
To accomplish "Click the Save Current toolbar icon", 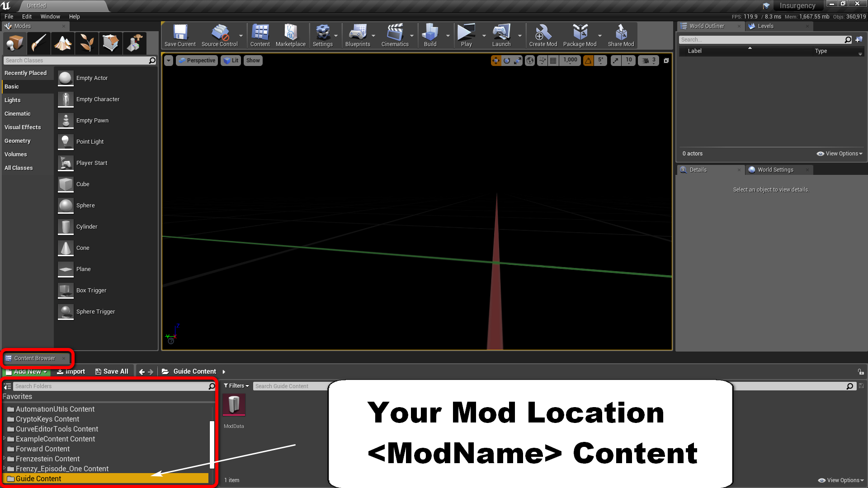I will click(x=180, y=35).
